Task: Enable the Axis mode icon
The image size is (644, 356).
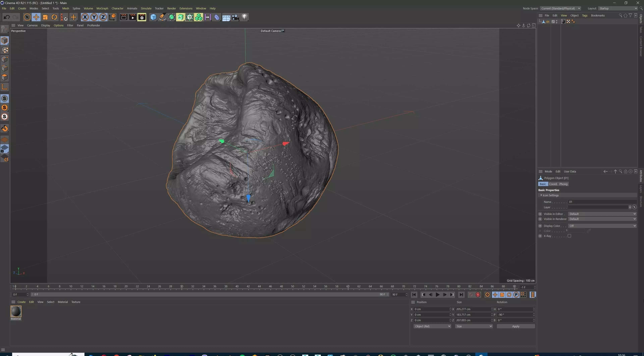Action: [5, 87]
